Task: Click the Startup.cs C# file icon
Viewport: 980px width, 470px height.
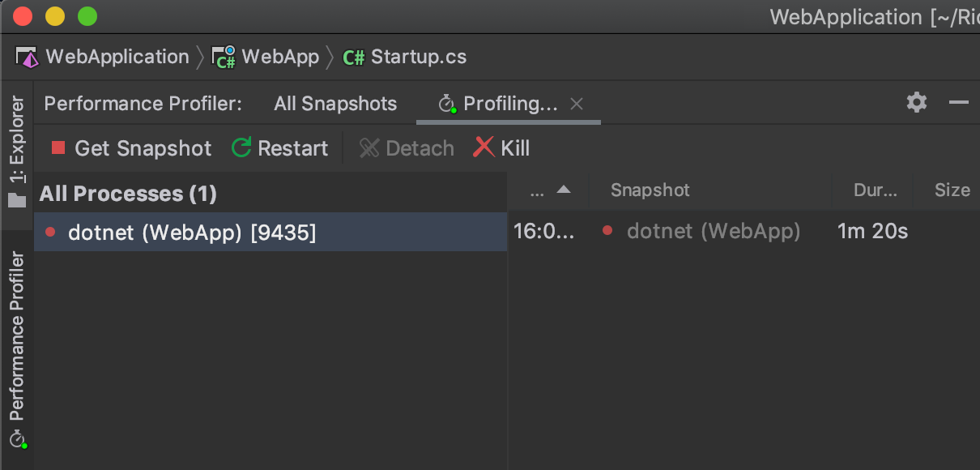Action: (x=353, y=58)
